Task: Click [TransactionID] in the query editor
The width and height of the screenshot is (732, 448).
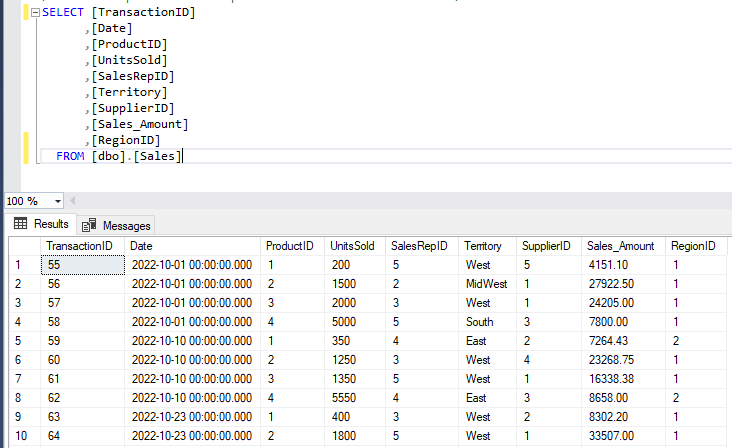Action: coord(143,12)
